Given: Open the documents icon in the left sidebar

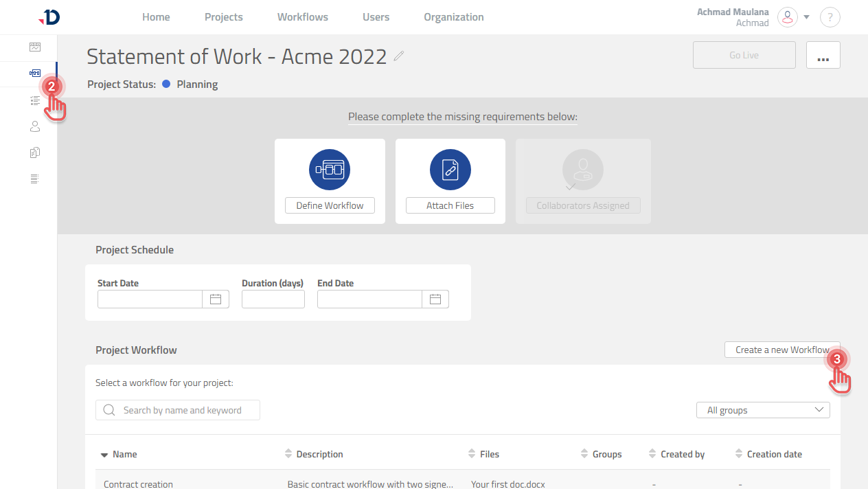Looking at the screenshot, I should point(34,152).
